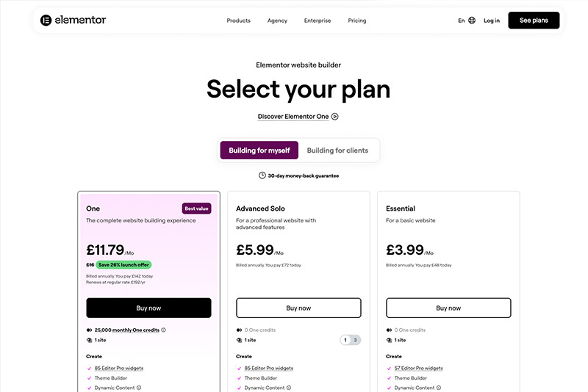This screenshot has height=392, width=588.
Task: Expand the Agency menu in navigation
Action: (x=277, y=21)
